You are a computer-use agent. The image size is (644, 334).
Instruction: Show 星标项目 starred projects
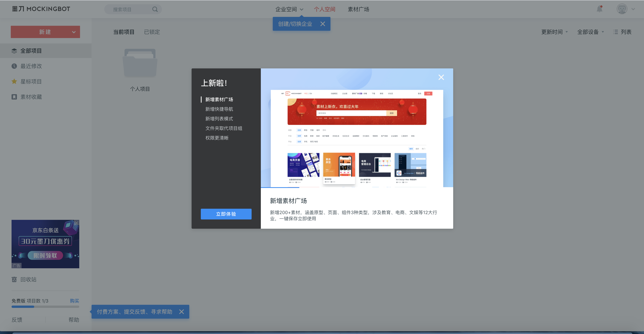[x=31, y=81]
